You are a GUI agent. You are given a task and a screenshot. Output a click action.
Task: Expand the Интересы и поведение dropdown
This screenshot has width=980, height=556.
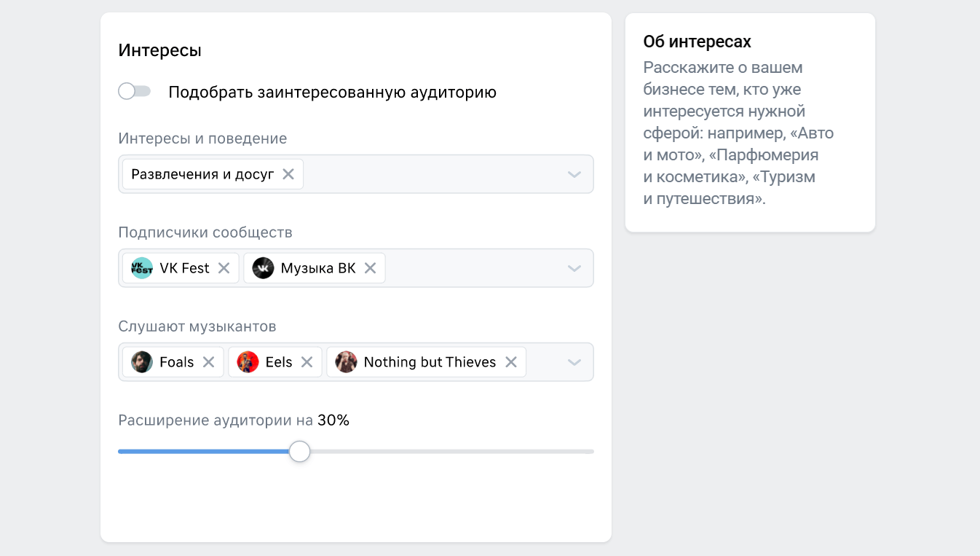coord(574,175)
